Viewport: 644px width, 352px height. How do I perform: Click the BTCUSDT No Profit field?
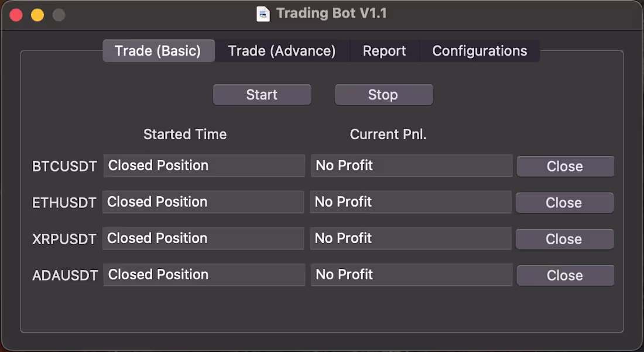(x=411, y=166)
